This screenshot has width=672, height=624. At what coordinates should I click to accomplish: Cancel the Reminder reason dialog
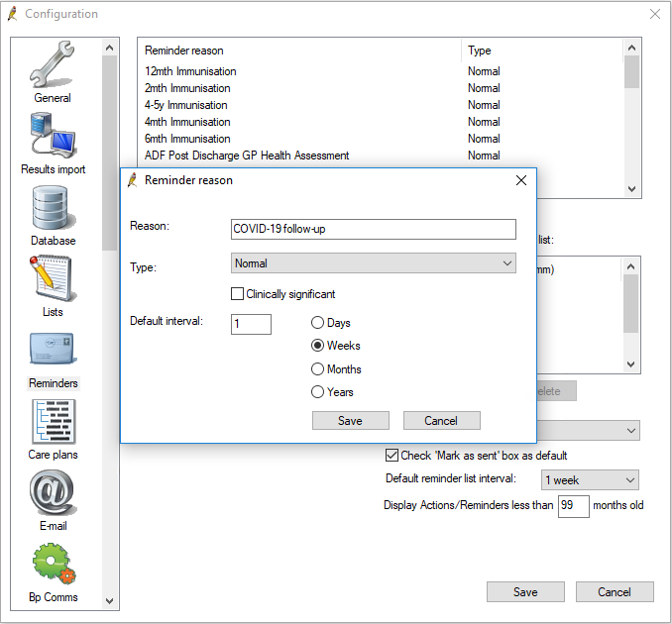pos(441,421)
